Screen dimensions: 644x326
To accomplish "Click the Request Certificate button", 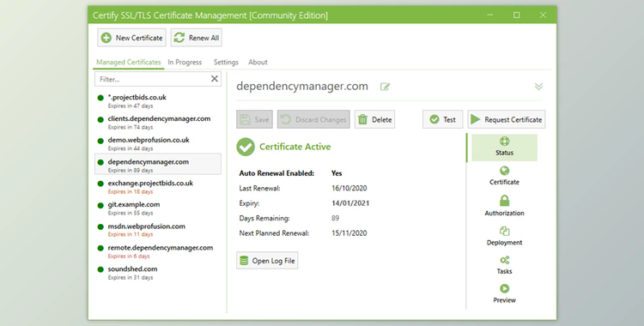I will click(507, 119).
